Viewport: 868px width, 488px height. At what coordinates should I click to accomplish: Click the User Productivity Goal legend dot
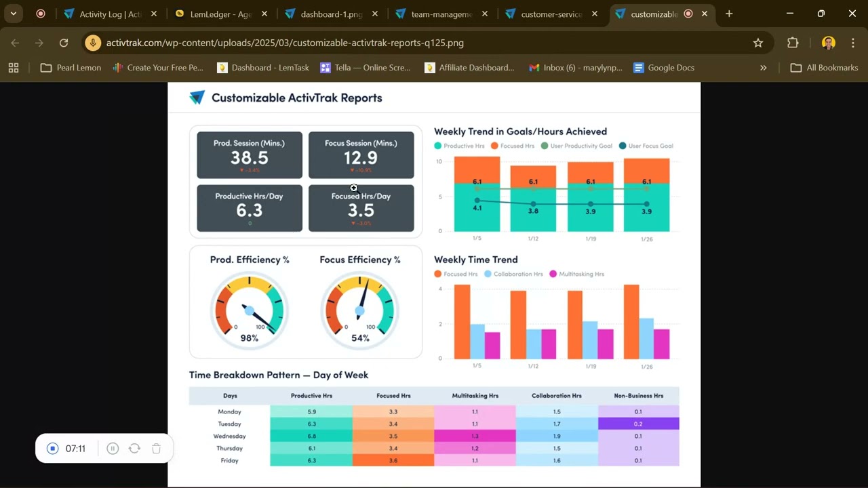click(x=545, y=146)
